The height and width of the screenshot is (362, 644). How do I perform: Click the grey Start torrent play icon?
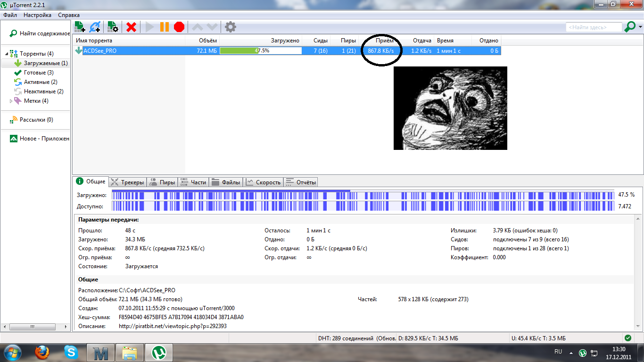click(150, 27)
